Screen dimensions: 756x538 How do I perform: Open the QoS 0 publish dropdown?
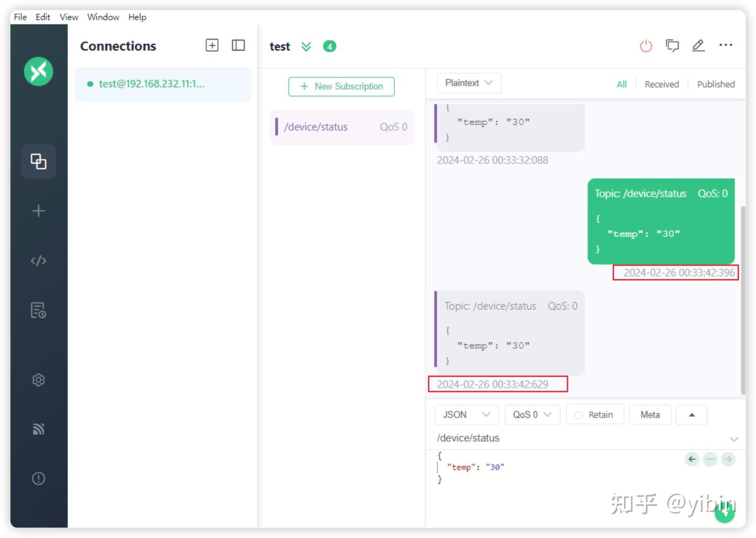532,415
